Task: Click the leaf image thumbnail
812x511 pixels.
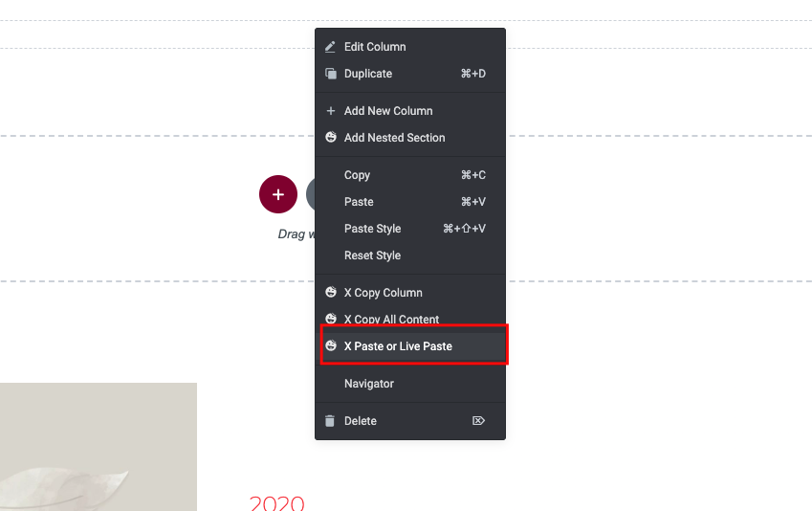Action: coord(99,447)
